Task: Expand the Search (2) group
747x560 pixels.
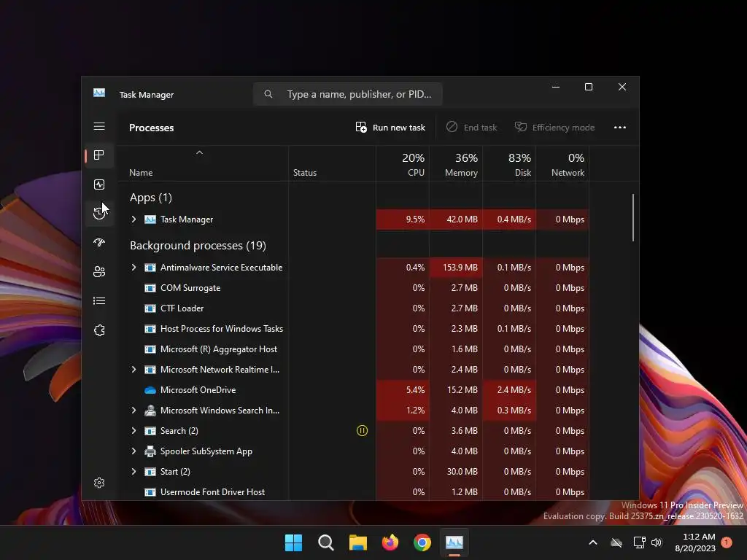Action: tap(134, 430)
